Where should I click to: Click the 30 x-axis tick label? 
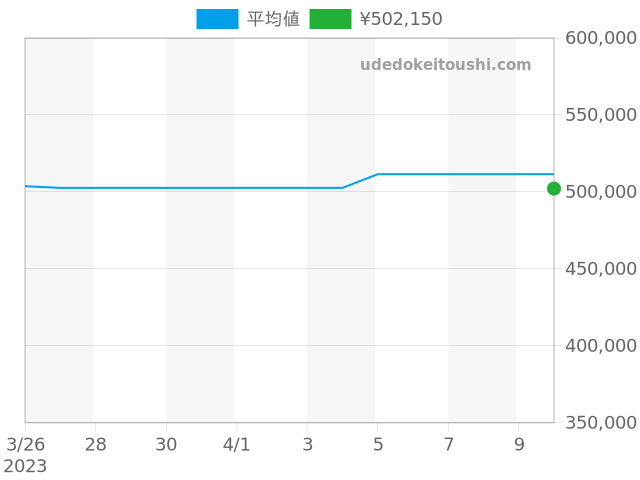point(166,444)
